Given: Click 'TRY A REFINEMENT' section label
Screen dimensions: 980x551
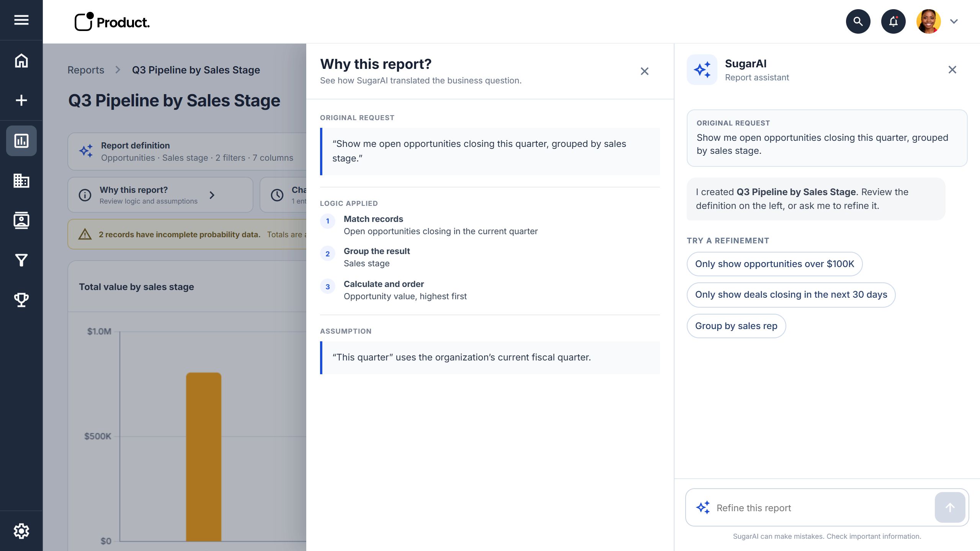Looking at the screenshot, I should pyautogui.click(x=728, y=241).
